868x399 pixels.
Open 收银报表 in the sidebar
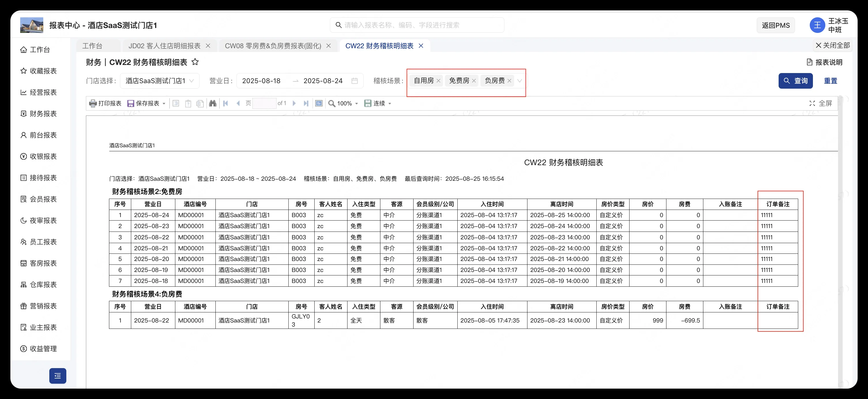pyautogui.click(x=39, y=156)
